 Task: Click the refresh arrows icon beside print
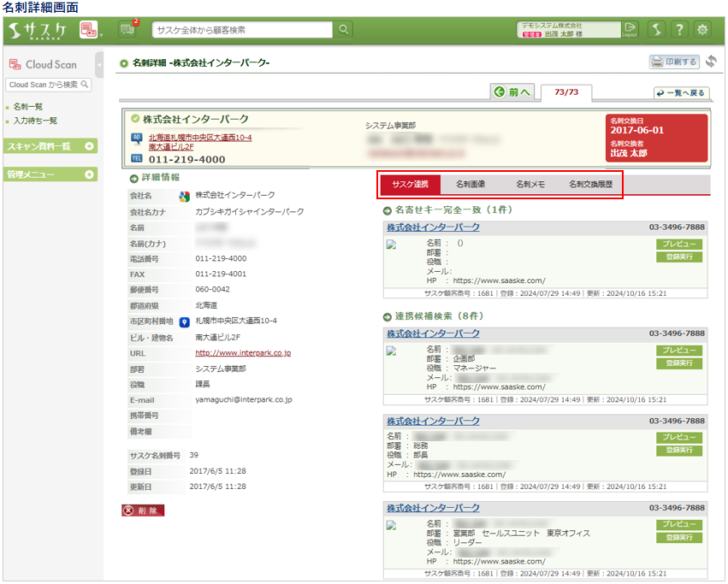711,62
